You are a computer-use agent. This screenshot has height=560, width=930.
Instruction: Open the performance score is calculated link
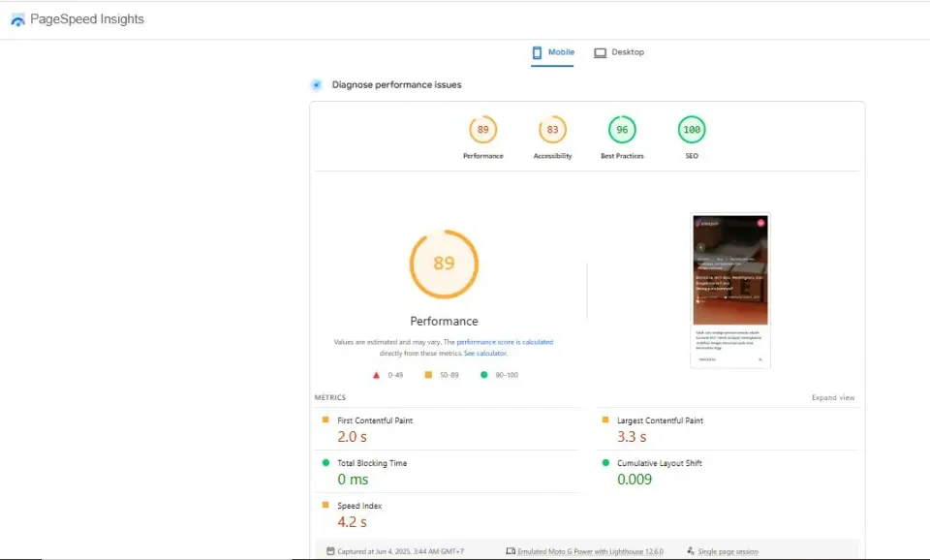click(x=505, y=342)
